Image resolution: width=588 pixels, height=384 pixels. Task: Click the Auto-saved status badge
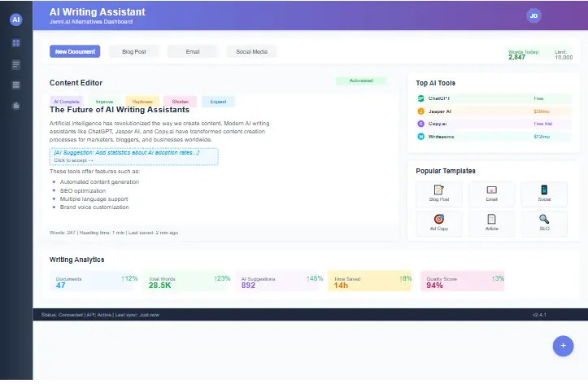coord(361,81)
